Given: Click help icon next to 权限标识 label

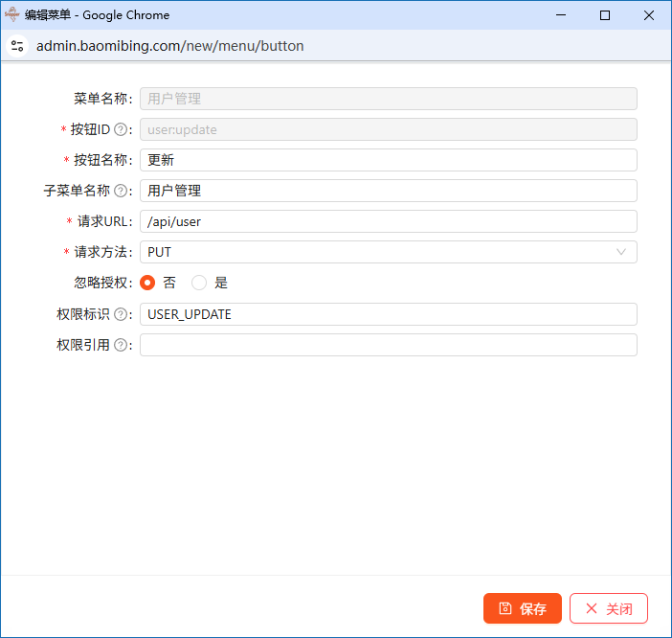Looking at the screenshot, I should pos(121,314).
